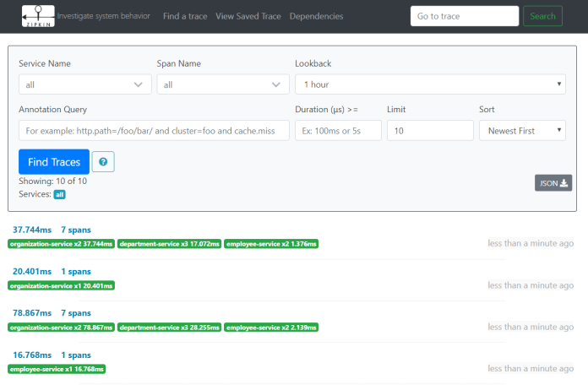
Task: Open the 37.744ms trace with 7 spans
Action: [32, 230]
